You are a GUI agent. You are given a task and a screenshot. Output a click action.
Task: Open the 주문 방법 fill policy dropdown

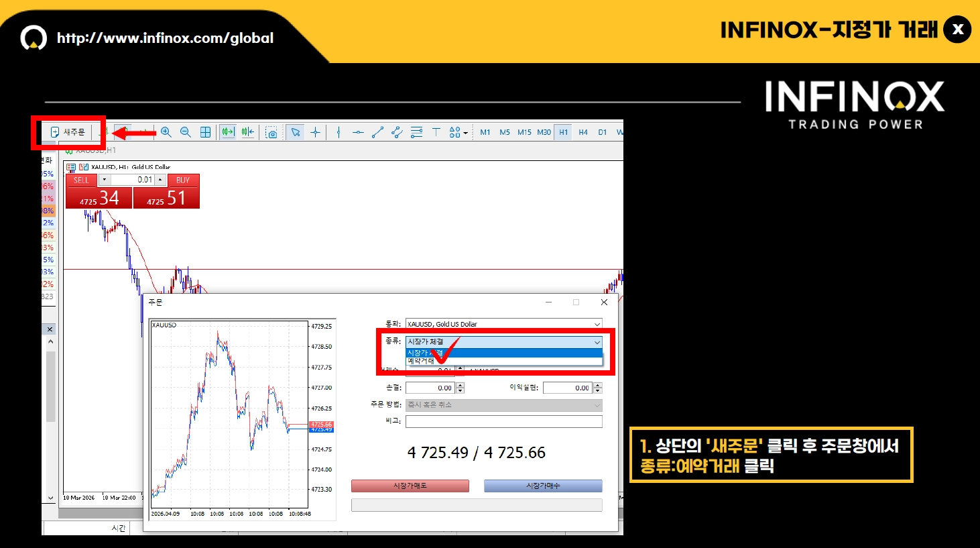tap(503, 405)
